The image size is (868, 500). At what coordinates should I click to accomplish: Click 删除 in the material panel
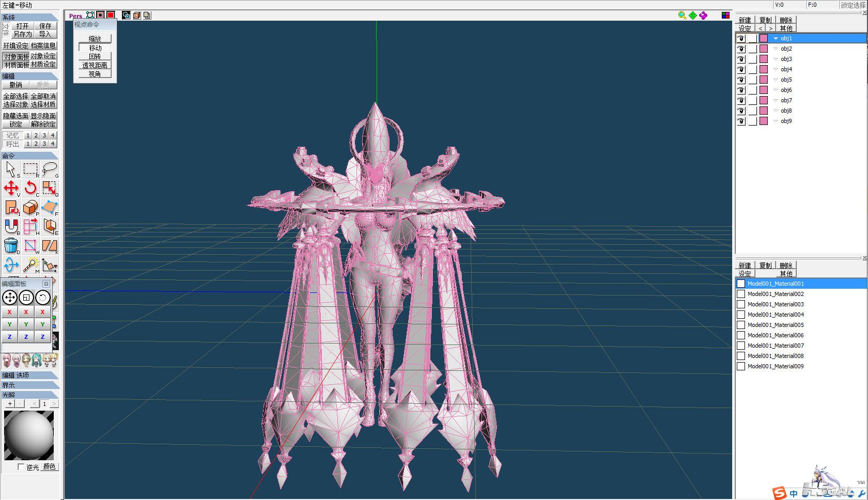(786, 265)
